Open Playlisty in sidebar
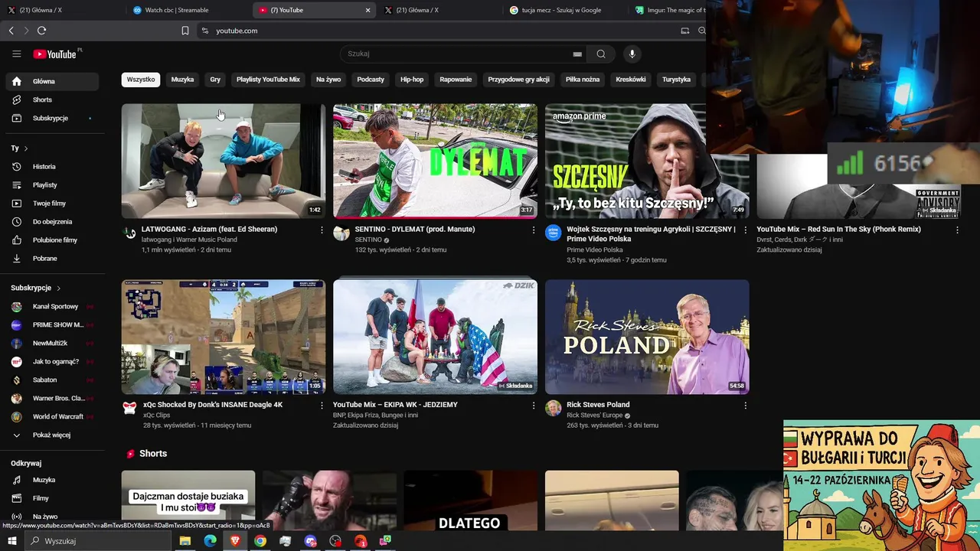 pyautogui.click(x=52, y=184)
